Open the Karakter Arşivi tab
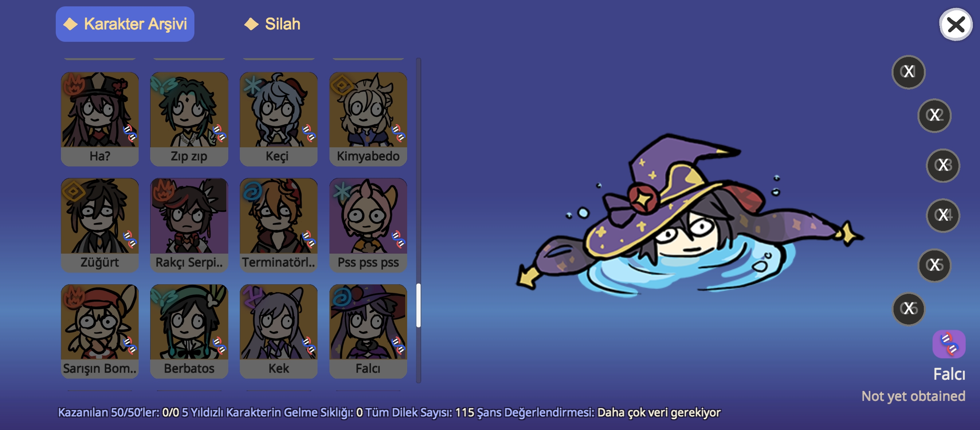The height and width of the screenshot is (430, 980). 125,24
